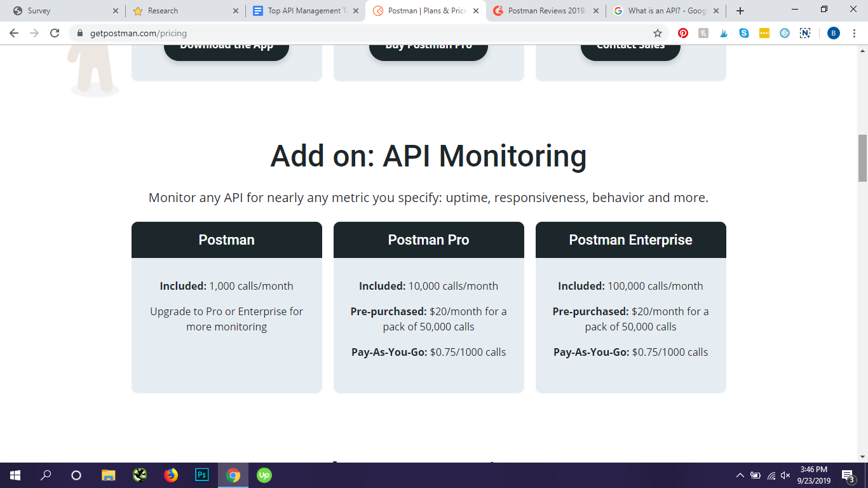The image size is (868, 488).
Task: Expand hidden system tray icons
Action: pos(740,475)
